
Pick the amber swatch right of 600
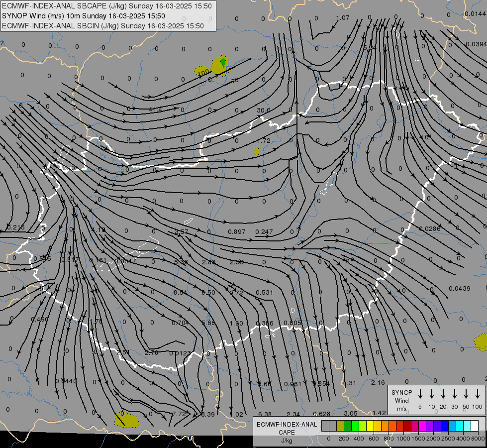(378, 426)
